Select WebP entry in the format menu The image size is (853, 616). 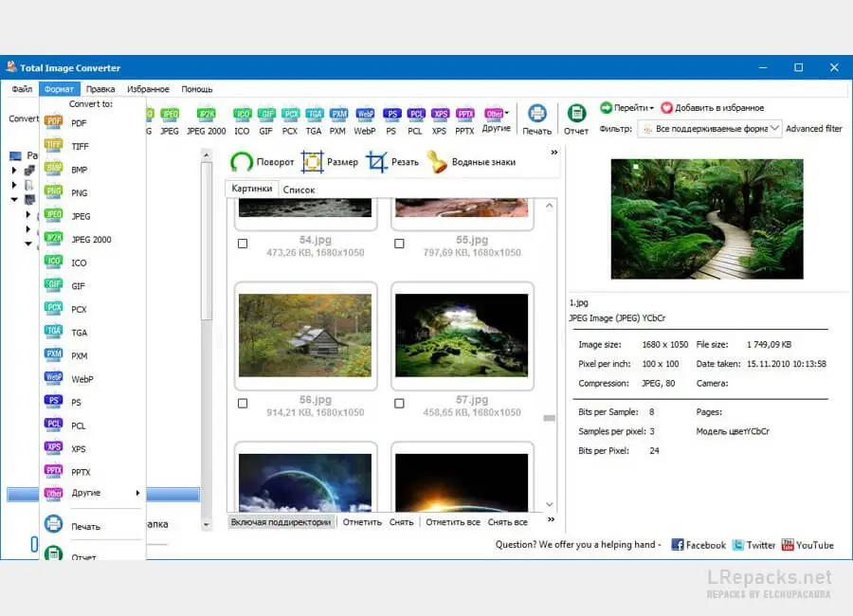click(93, 379)
